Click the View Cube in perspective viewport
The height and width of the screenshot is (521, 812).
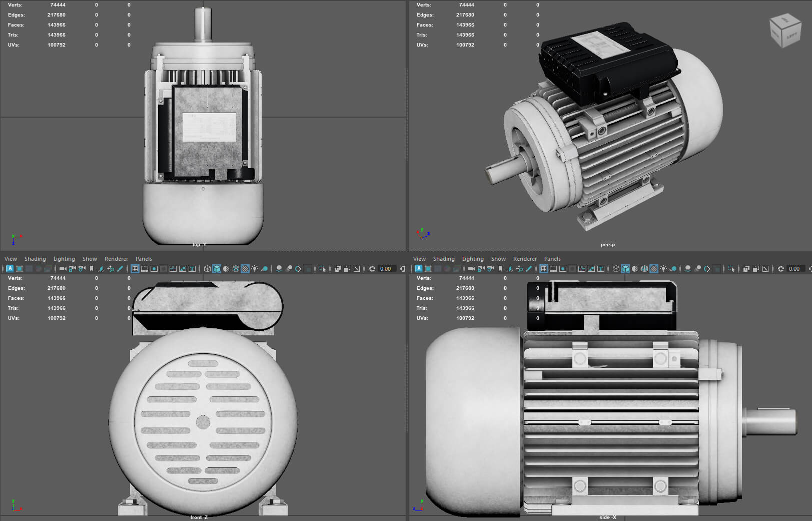coord(785,30)
